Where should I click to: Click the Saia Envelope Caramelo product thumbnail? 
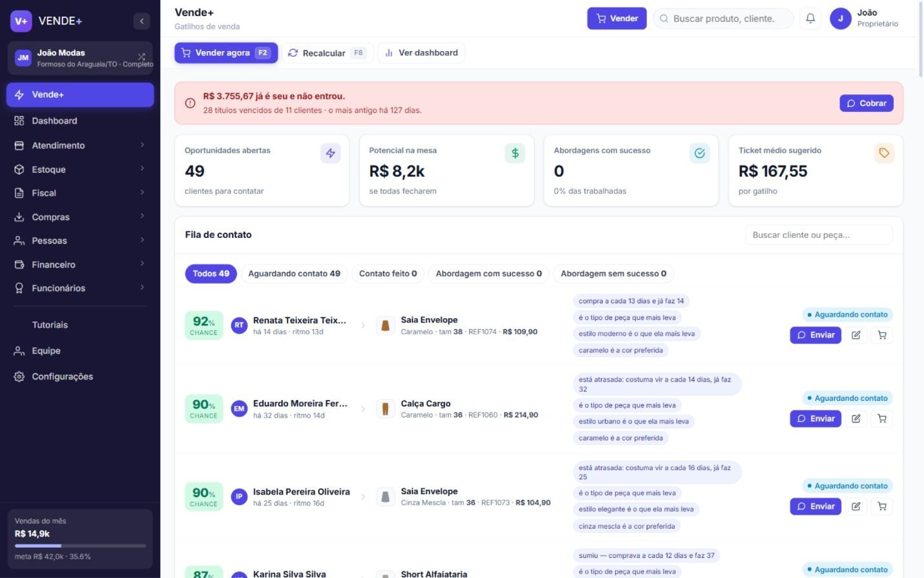tap(385, 326)
